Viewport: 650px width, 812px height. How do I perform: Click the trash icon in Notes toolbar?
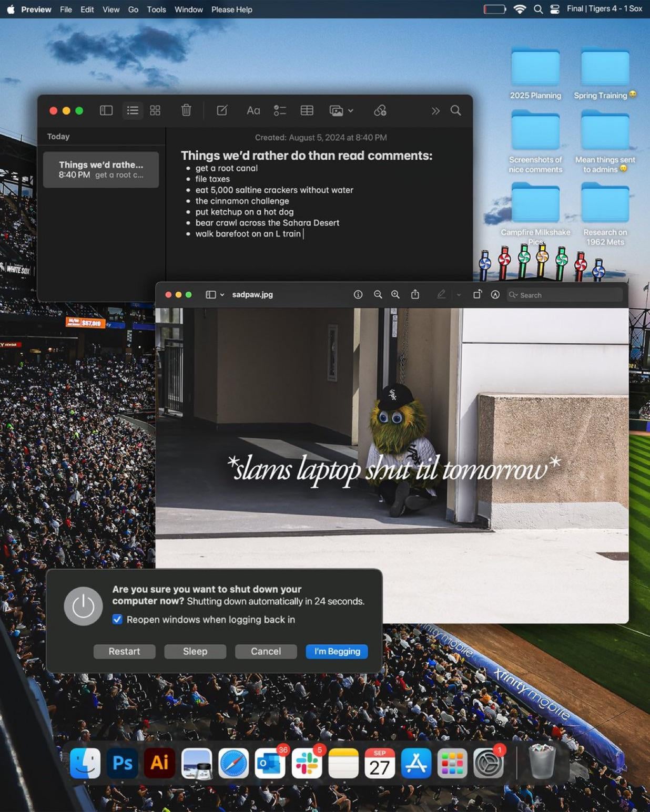pos(186,110)
